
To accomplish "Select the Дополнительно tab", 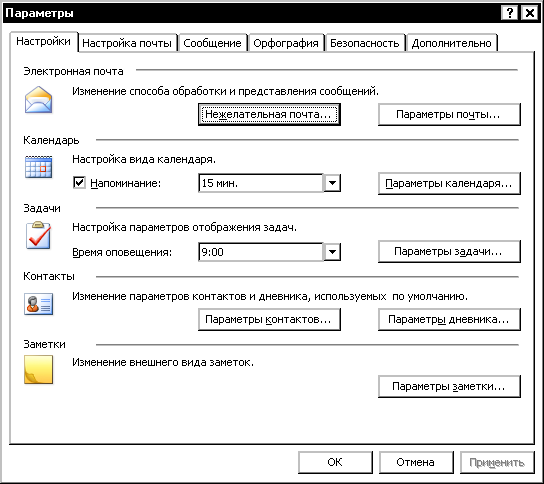I will pos(452,43).
